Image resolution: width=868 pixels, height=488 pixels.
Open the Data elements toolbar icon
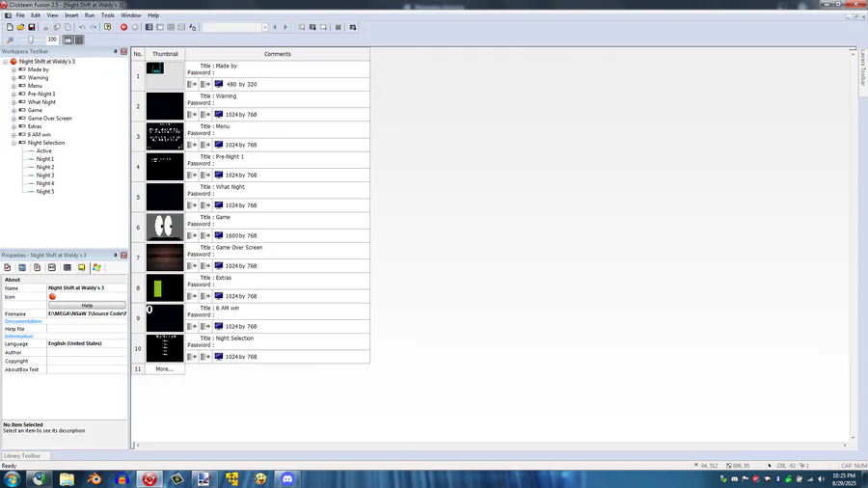pos(193,27)
